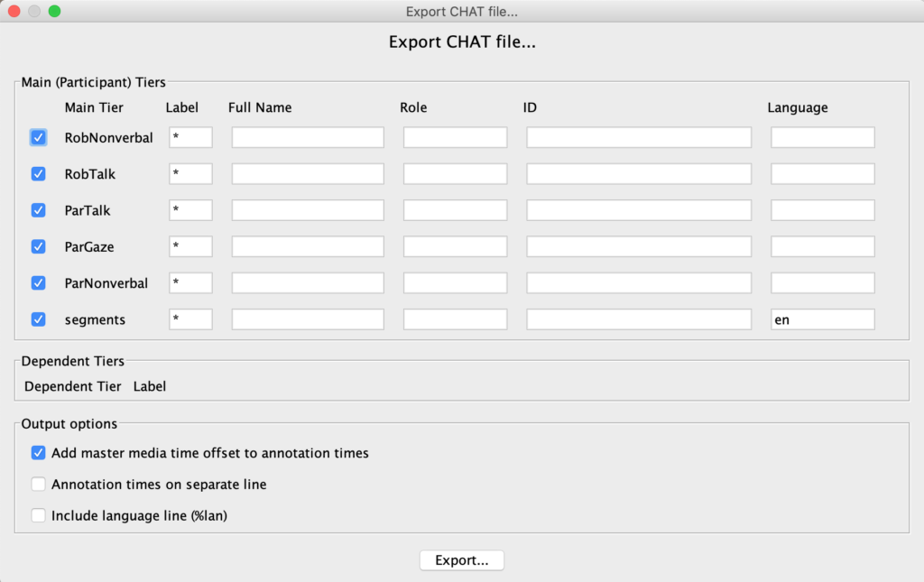Select the ParNonverbal Role field
Image resolution: width=924 pixels, height=582 pixels.
[x=455, y=282]
